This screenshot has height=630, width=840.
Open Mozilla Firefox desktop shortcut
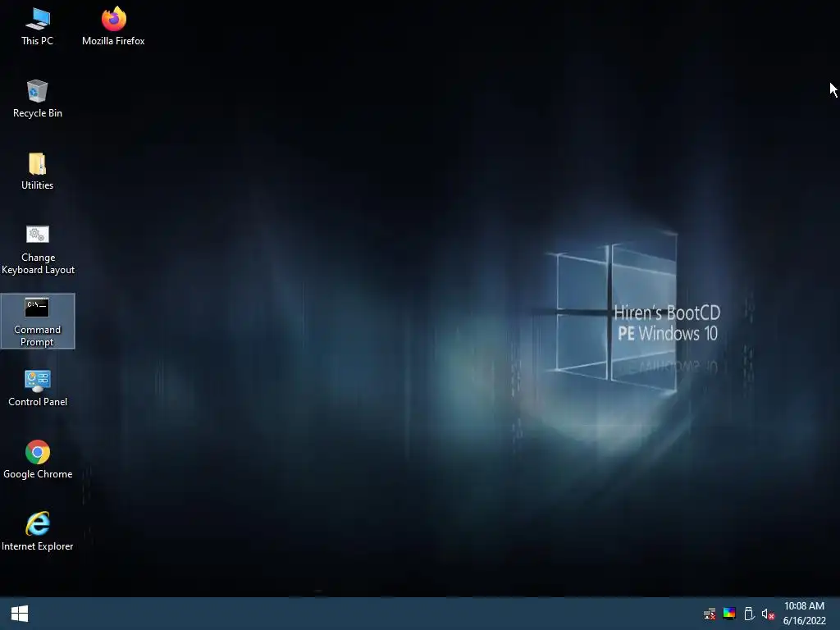pos(113,26)
